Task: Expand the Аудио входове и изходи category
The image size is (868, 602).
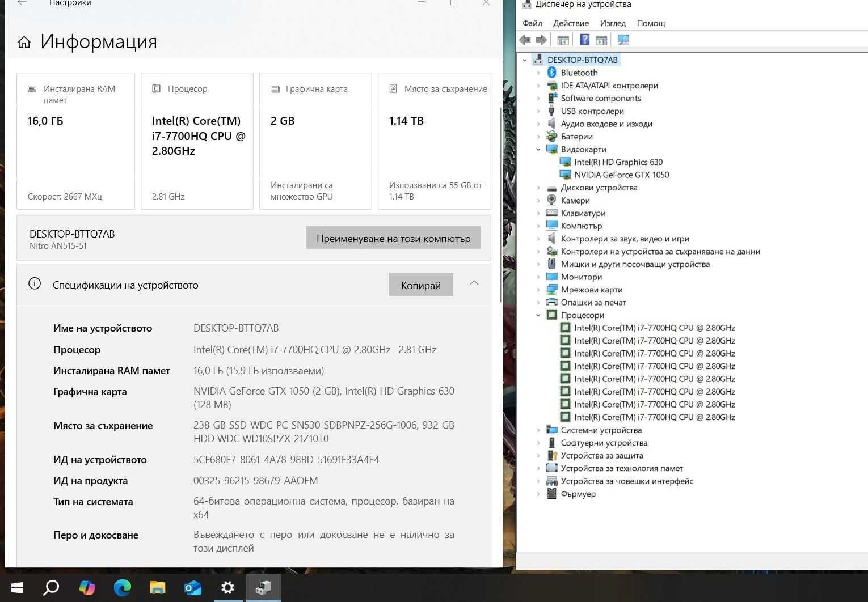Action: [538, 124]
